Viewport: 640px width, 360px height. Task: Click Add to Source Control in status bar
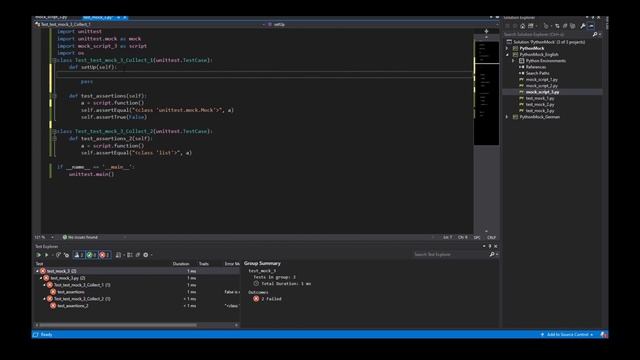click(x=567, y=334)
